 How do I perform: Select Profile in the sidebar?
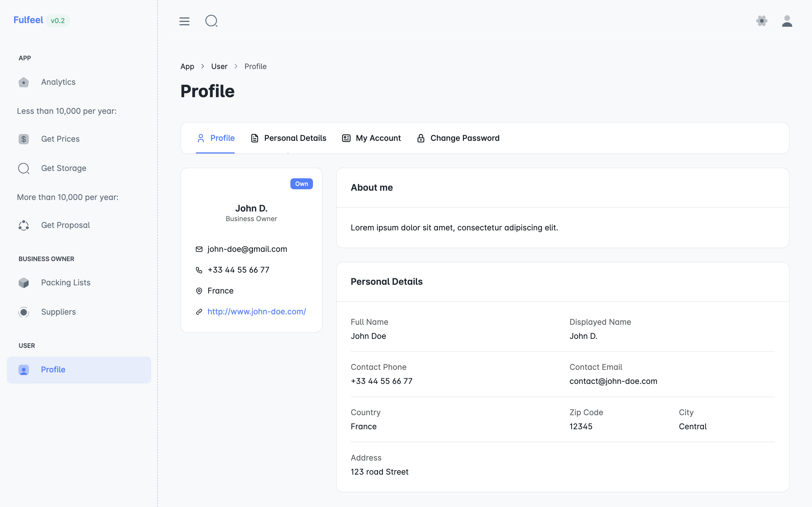tap(53, 370)
